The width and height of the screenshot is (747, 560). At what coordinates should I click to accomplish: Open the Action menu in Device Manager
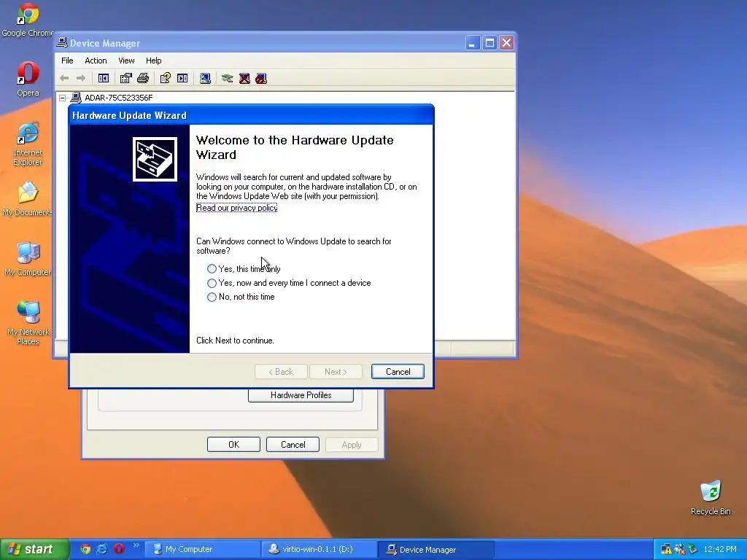click(x=96, y=61)
